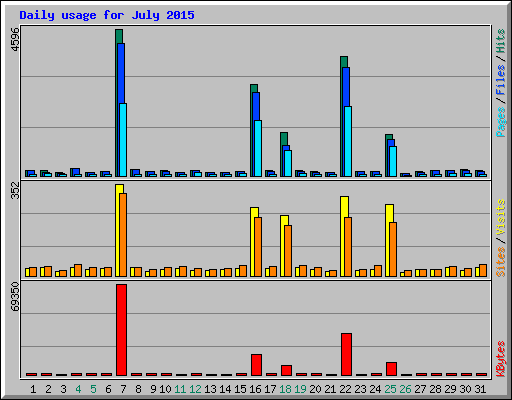This screenshot has width=512, height=400.
Task: Click the 69350 KBytes axis label
Action: tap(15, 297)
